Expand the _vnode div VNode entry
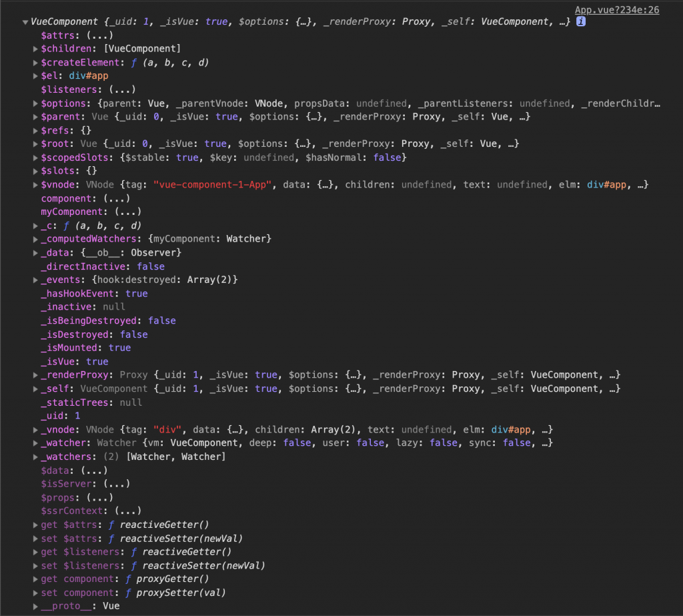This screenshot has height=616, width=683. tap(35, 430)
